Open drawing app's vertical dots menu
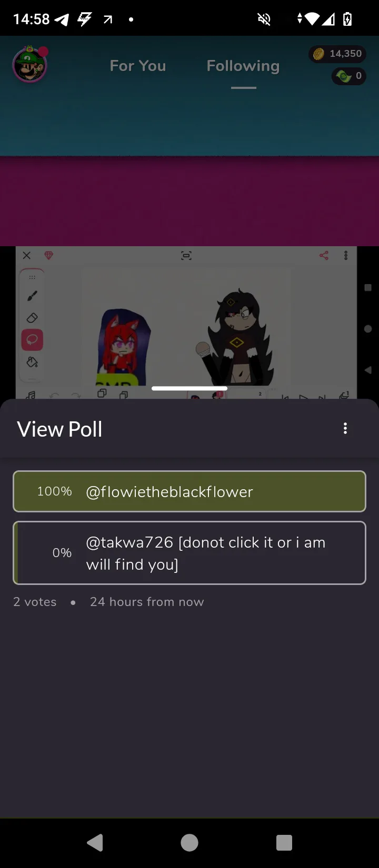 pos(346,256)
